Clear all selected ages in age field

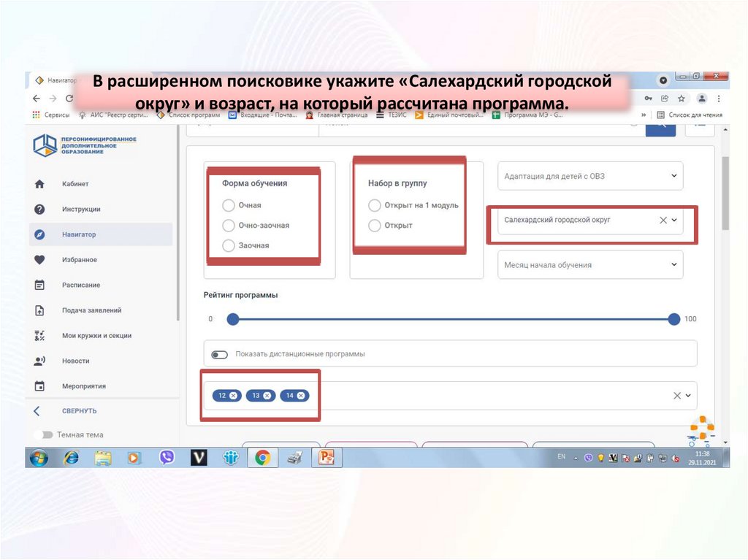tap(677, 396)
